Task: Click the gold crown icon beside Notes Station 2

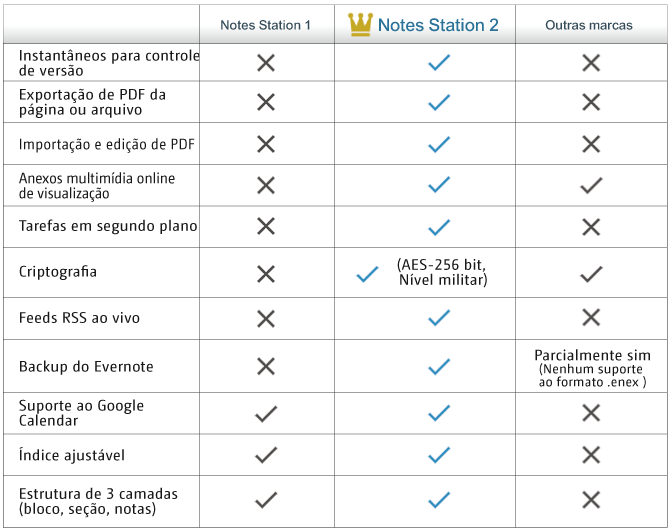Action: (x=360, y=24)
